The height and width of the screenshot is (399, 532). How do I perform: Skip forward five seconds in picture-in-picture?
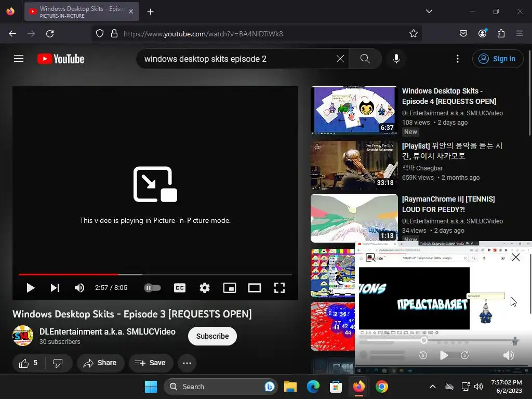[465, 355]
